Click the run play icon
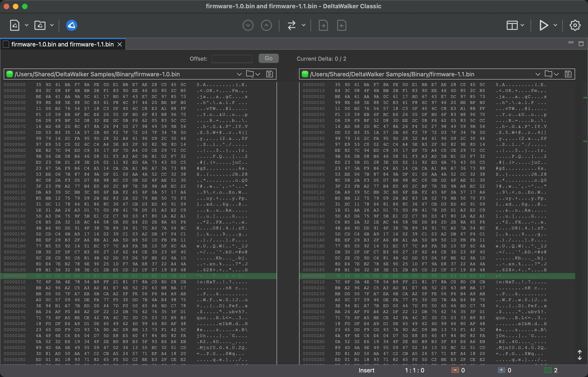 [x=544, y=25]
